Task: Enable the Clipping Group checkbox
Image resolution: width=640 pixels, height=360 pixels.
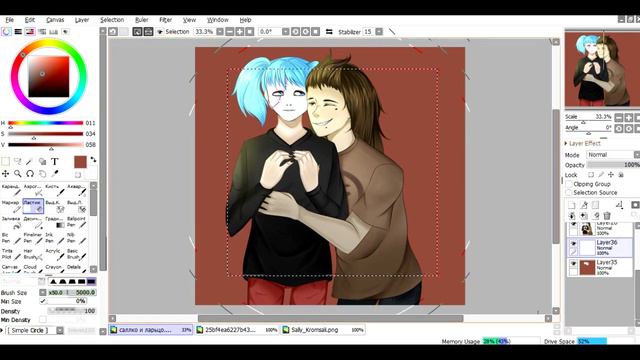Action: (x=569, y=184)
